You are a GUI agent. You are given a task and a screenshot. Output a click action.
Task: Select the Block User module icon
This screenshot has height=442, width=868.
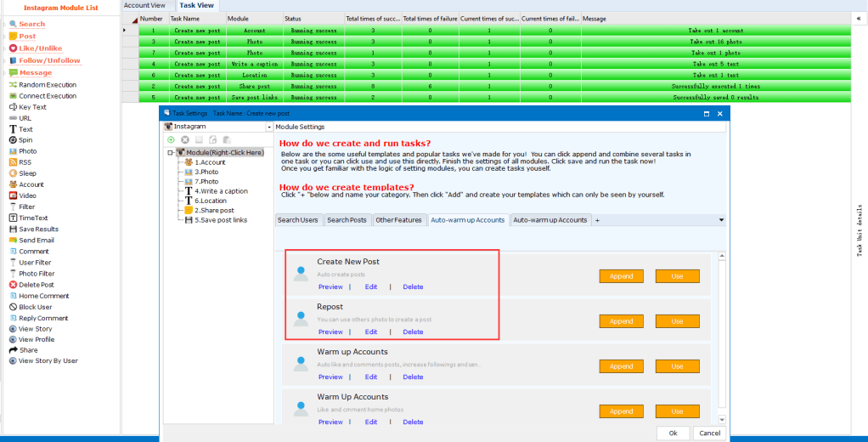click(x=13, y=307)
